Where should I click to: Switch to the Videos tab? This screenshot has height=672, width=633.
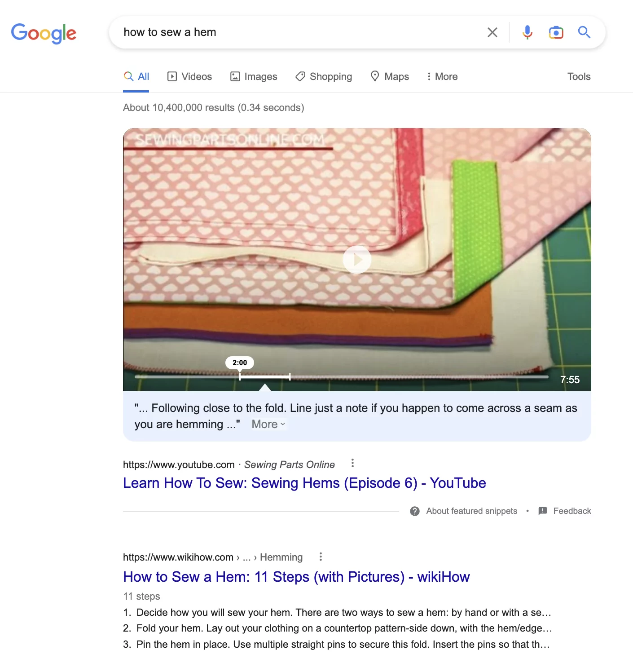(189, 76)
